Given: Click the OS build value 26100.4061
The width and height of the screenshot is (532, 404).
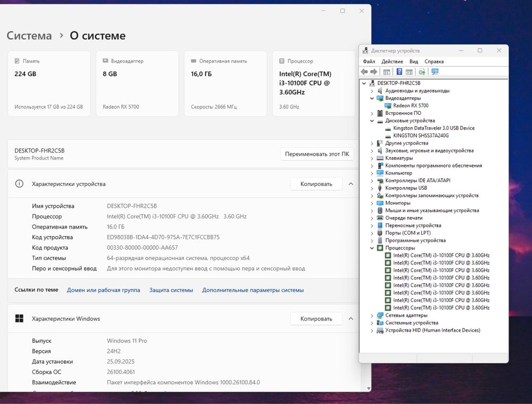Looking at the screenshot, I should click(x=121, y=372).
